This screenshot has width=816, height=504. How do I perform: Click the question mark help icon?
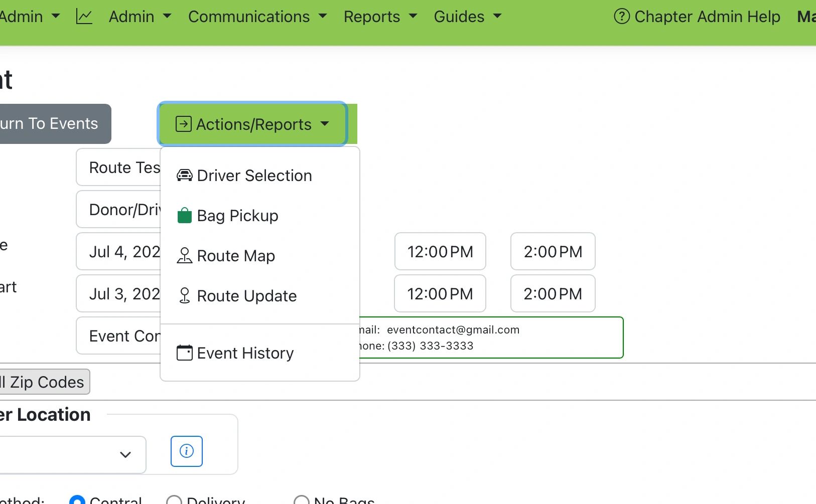pyautogui.click(x=621, y=17)
